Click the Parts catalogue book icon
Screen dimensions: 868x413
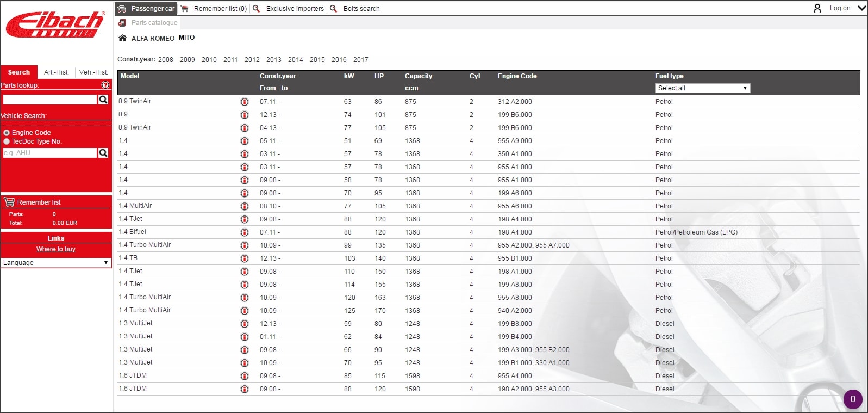click(122, 23)
